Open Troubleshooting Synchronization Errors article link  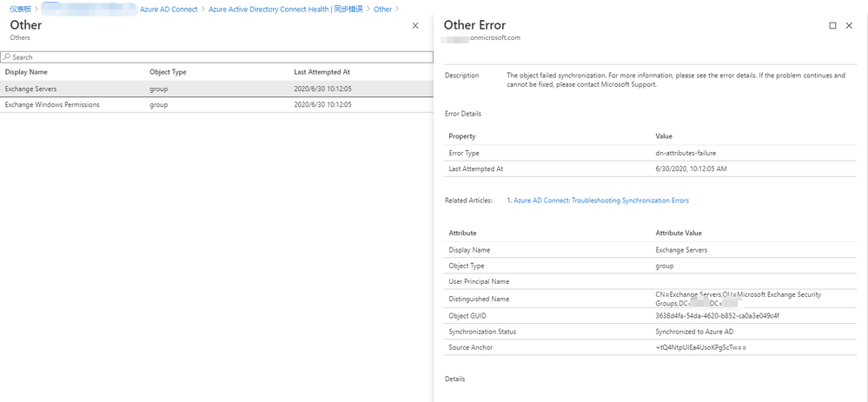601,201
